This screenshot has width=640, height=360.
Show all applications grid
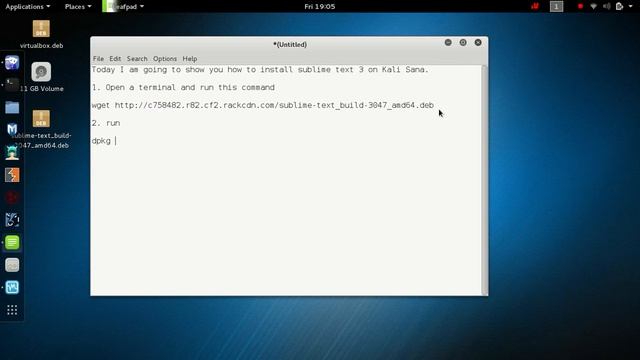tap(12, 310)
